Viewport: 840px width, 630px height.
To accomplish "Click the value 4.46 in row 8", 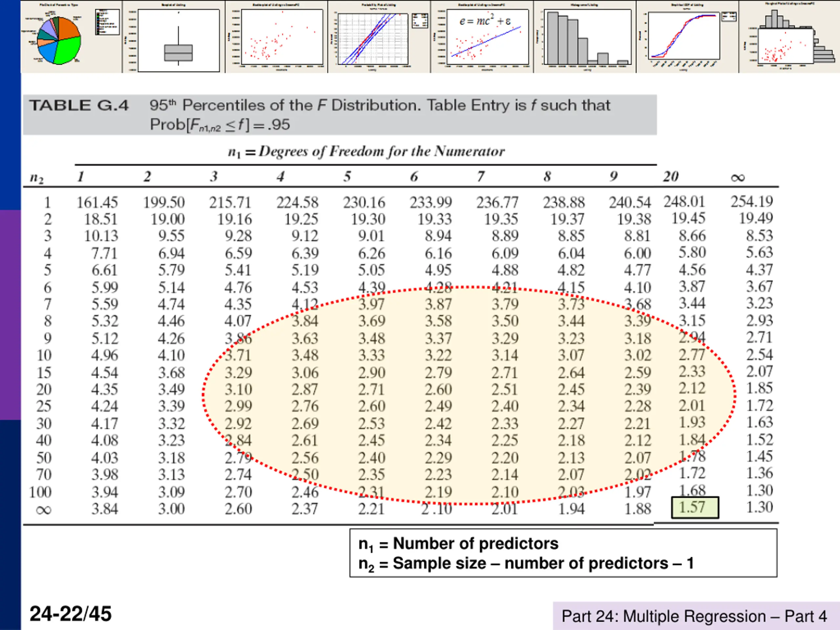I will pyautogui.click(x=171, y=321).
